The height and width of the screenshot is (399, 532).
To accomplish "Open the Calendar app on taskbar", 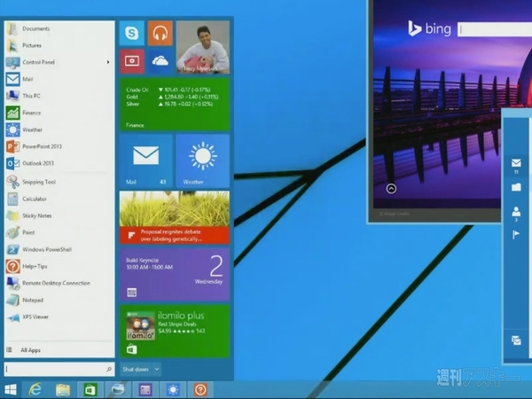I will click(x=145, y=390).
